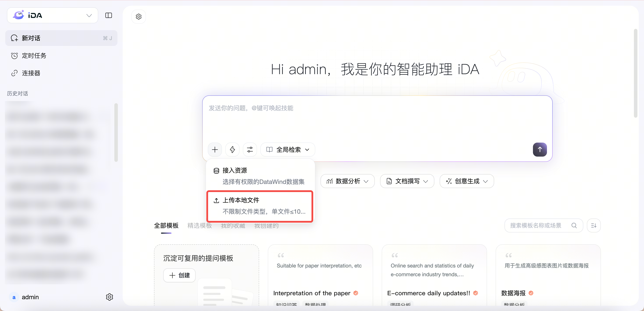Viewport: 644px width, 311px height.
Task: Open the sliders parameter settings icon
Action: point(250,150)
